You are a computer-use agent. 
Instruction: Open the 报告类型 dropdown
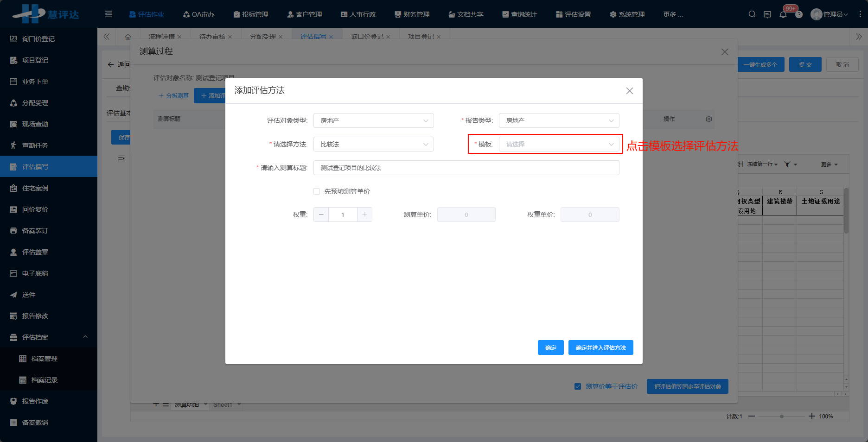point(559,120)
